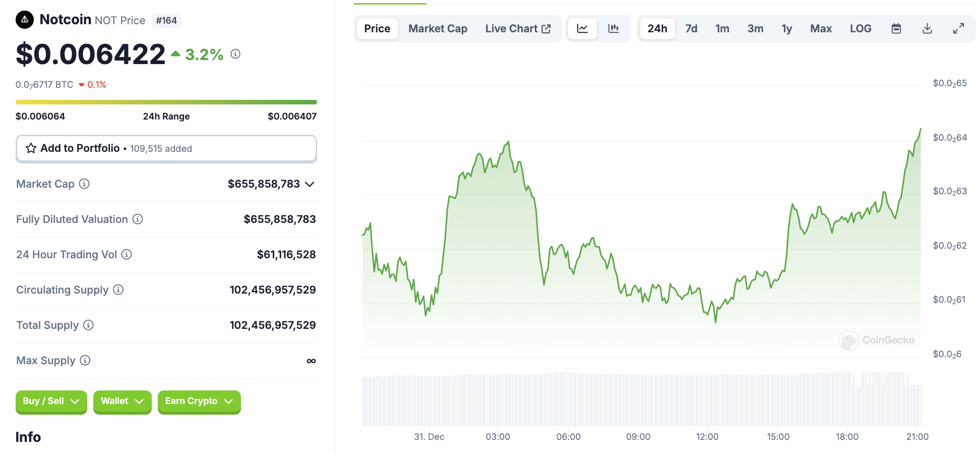Open the Wallet dropdown
This screenshot has height=454, width=980.
coord(122,402)
